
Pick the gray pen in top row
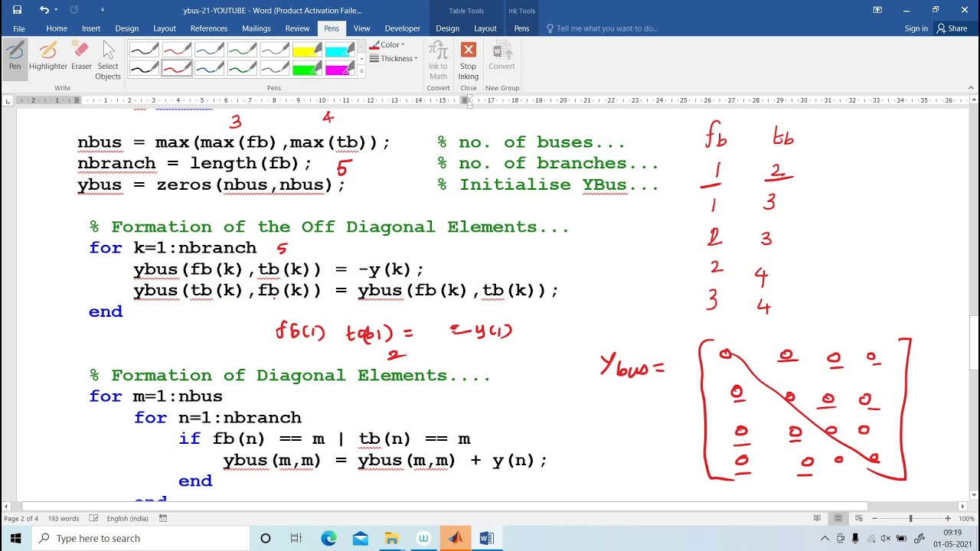274,51
